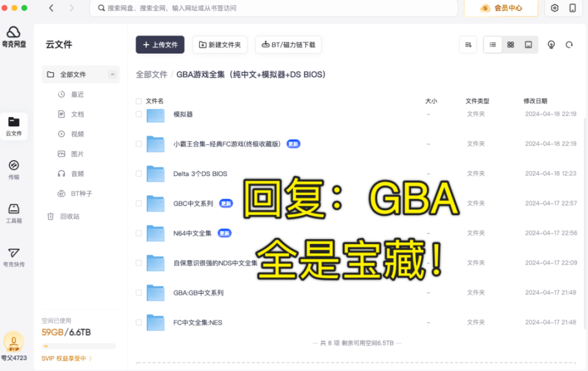This screenshot has height=371, width=588.
Task: Open the 小霸王合集-经典FC游戏(终极收藏版) folder name
Action: click(227, 144)
